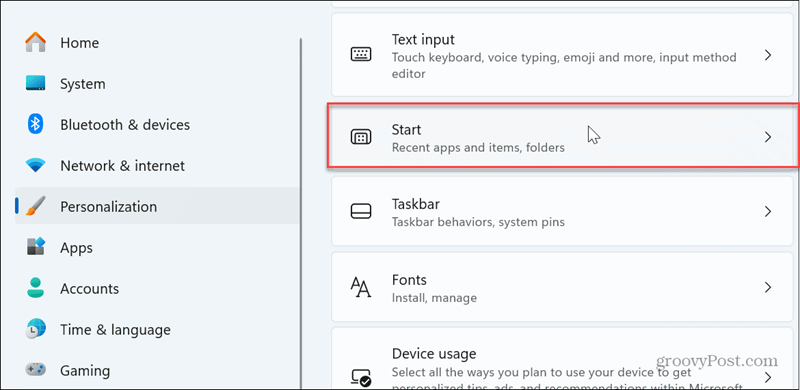The height and width of the screenshot is (390, 800).
Task: Click the Fonts AA icon
Action: tap(361, 287)
